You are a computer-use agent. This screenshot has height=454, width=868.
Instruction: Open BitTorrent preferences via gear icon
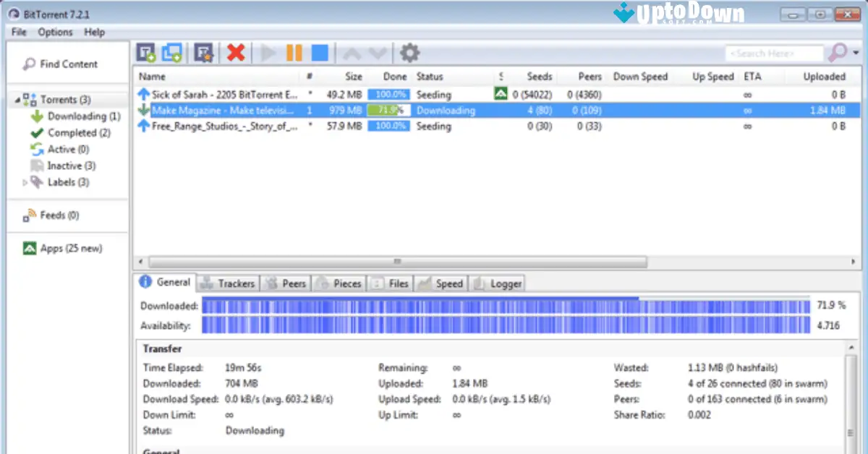click(x=409, y=52)
